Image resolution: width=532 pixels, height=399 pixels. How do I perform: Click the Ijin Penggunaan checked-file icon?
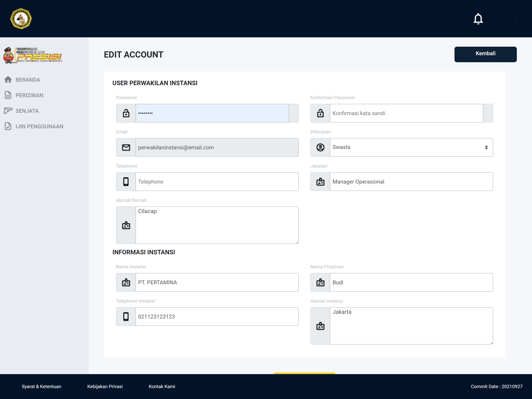click(8, 126)
